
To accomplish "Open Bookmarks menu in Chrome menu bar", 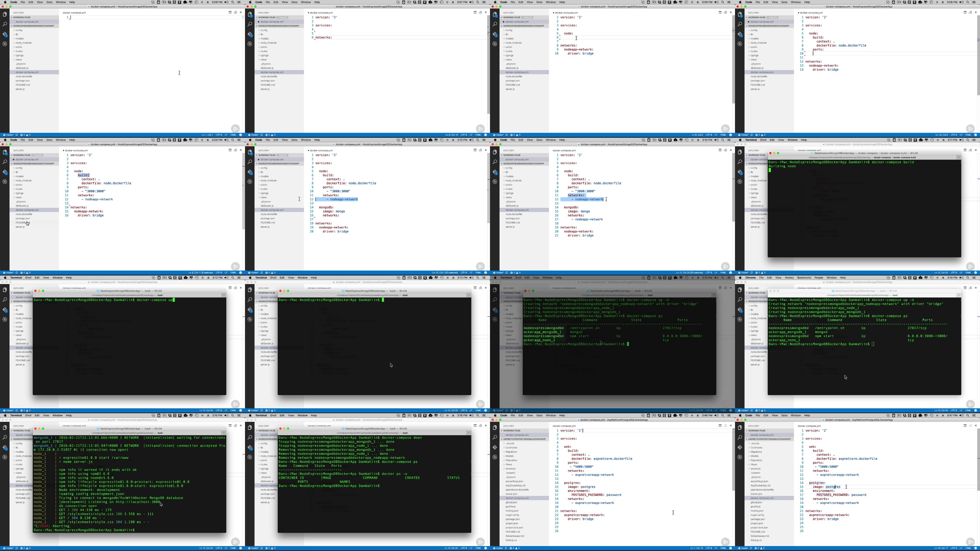I will click(804, 278).
